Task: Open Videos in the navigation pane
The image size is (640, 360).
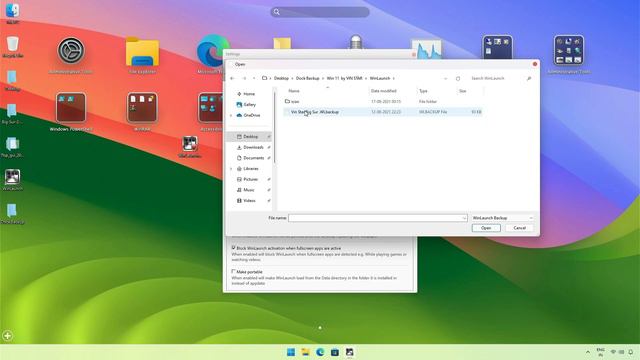Action: (x=246, y=200)
